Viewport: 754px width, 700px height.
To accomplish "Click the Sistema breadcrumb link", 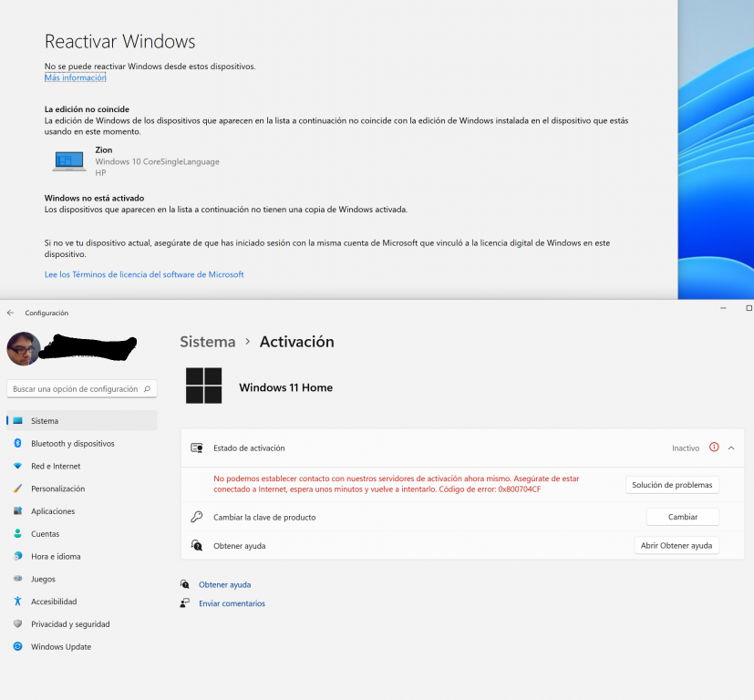I will 208,342.
